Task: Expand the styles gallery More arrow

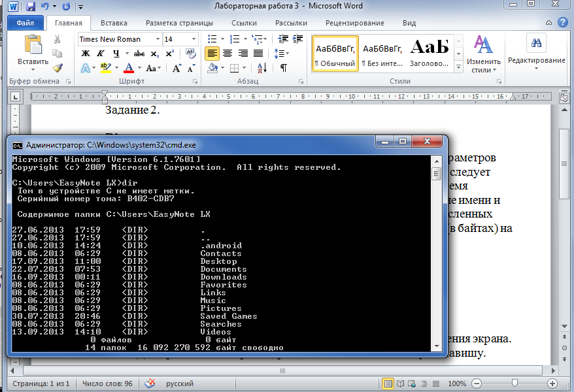Action: (458, 67)
